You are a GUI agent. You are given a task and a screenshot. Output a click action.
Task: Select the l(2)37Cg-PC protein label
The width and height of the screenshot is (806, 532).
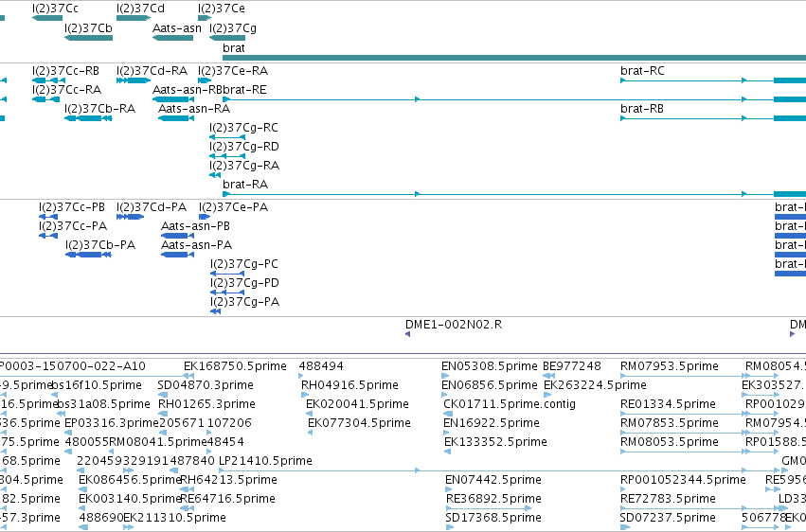click(244, 264)
